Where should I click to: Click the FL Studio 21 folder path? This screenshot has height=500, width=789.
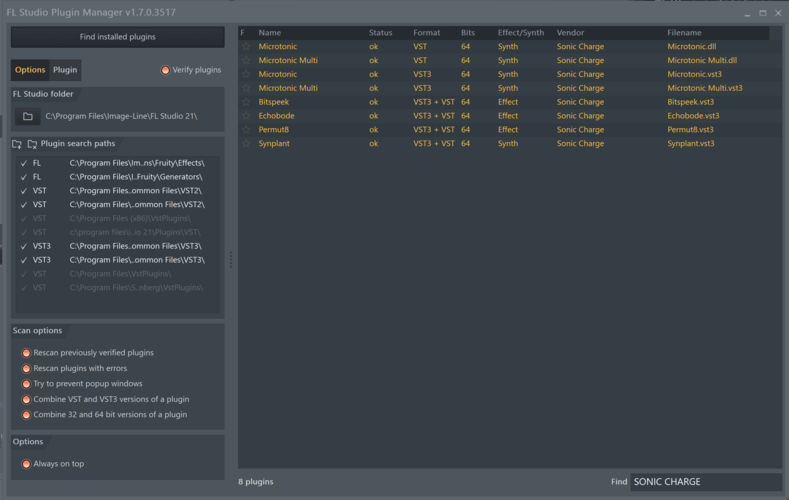121,116
